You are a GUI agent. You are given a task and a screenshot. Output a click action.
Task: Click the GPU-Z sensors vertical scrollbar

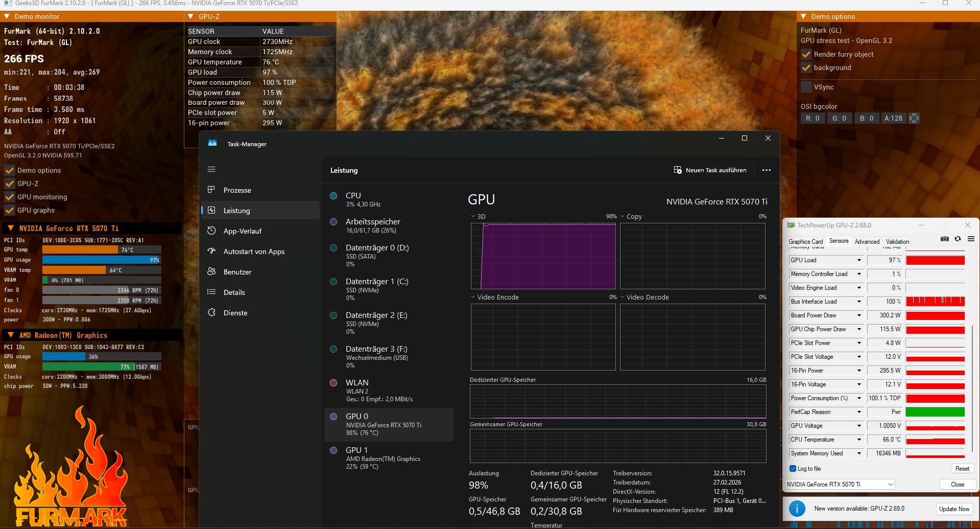(x=972, y=388)
